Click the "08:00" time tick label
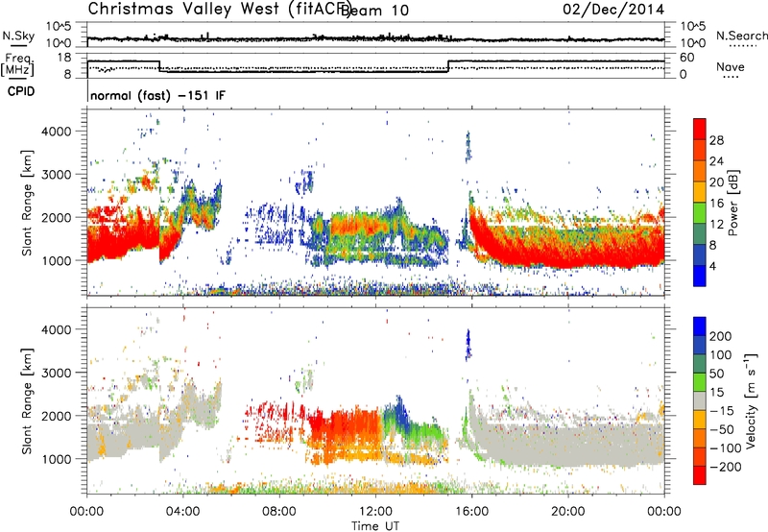 pyautogui.click(x=279, y=512)
